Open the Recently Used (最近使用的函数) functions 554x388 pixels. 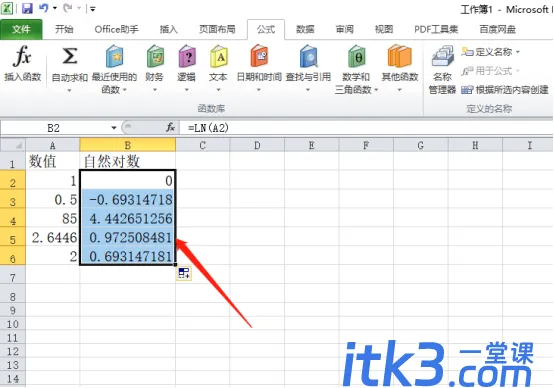[114, 69]
